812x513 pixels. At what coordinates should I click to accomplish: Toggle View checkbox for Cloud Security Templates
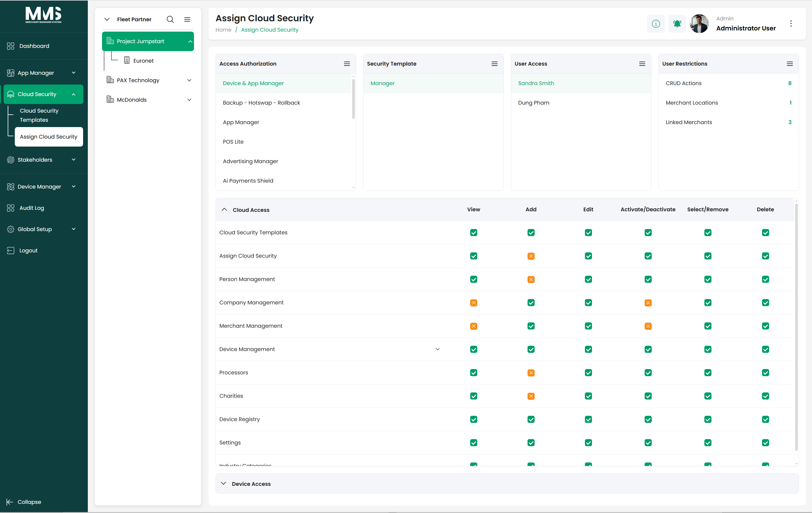(x=474, y=233)
